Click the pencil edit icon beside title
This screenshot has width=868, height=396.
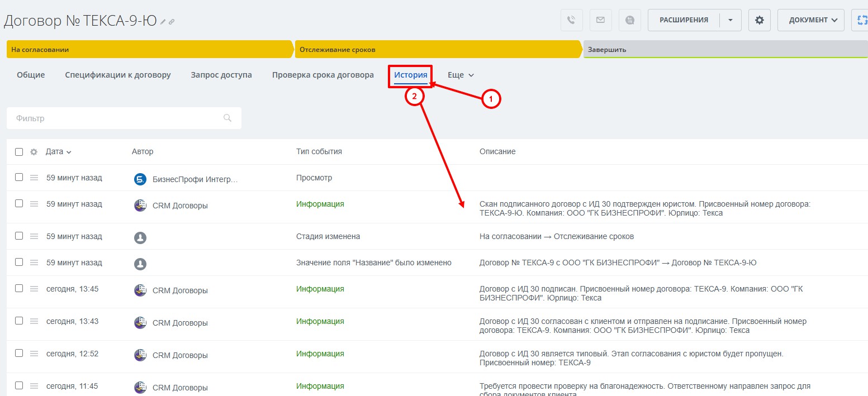pos(163,22)
